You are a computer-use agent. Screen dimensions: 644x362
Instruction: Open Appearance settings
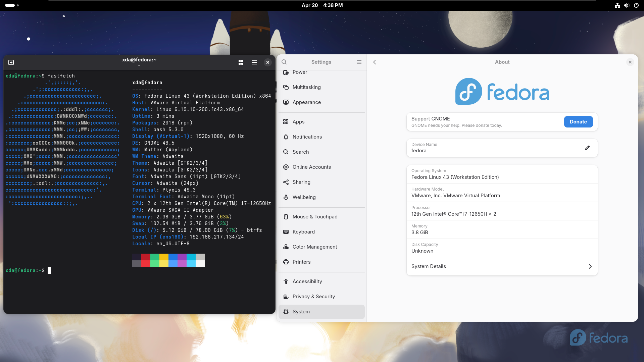(x=321, y=102)
